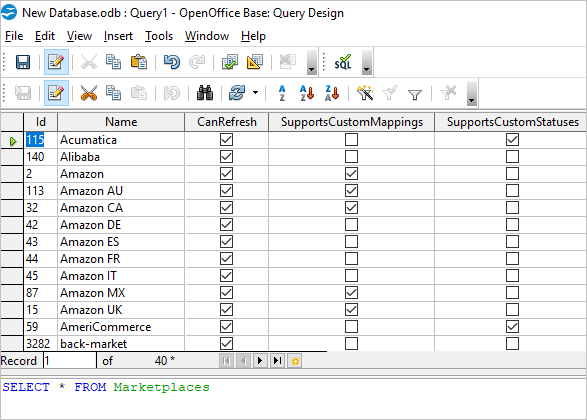Apply AutoFilter wand icon
Image resolution: width=587 pixels, height=420 pixels.
pos(365,93)
